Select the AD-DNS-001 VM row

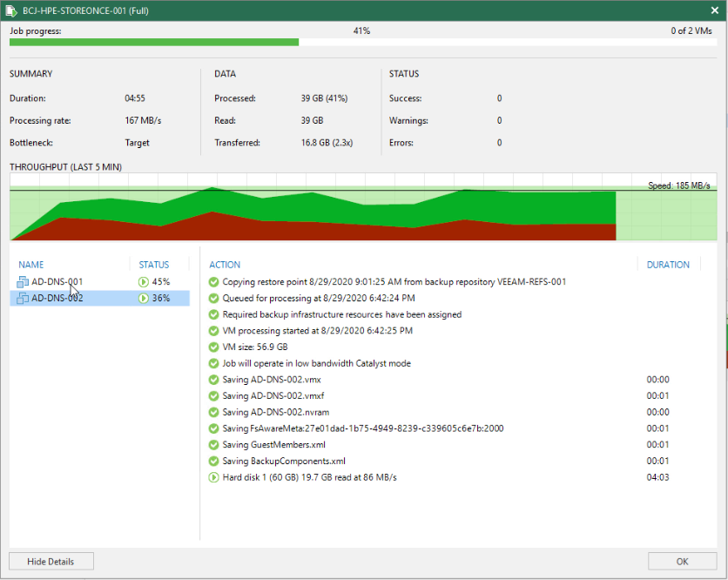pyautogui.click(x=99, y=282)
